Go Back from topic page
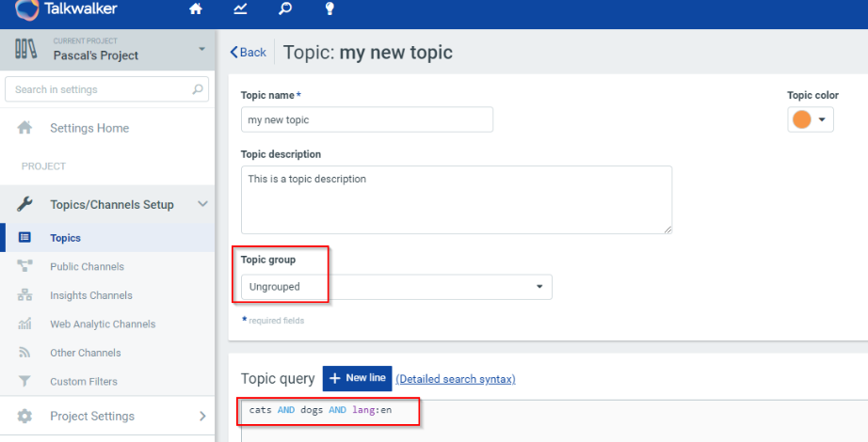The height and width of the screenshot is (442, 868). tap(249, 53)
